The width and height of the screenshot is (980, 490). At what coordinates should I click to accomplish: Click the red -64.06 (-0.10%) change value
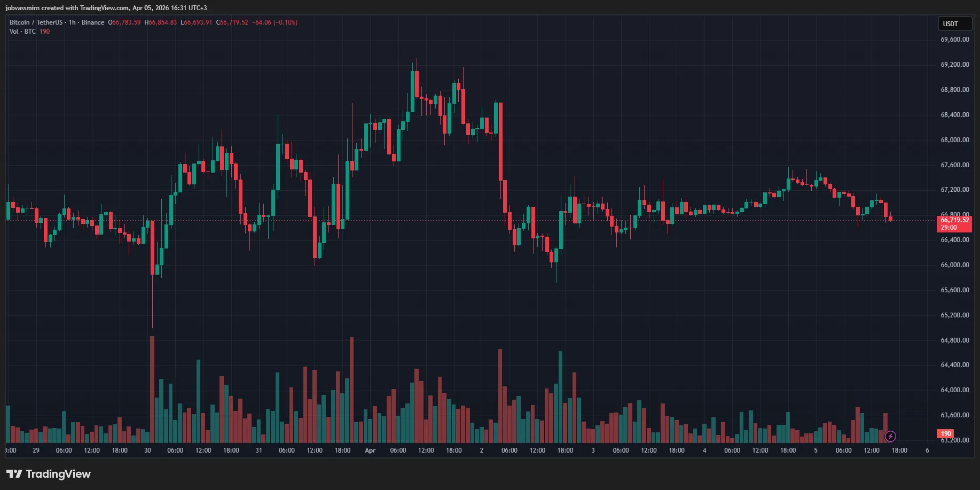coord(275,22)
